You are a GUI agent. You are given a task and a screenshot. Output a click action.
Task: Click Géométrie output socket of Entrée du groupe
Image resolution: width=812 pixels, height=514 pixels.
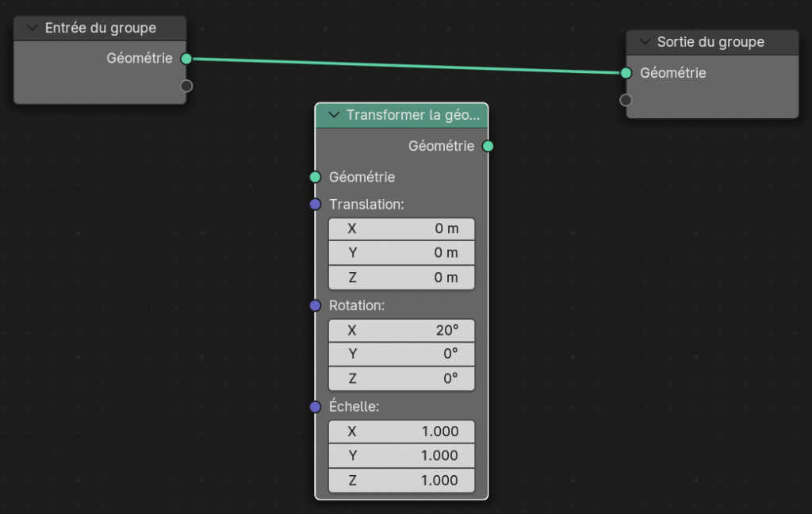point(186,59)
